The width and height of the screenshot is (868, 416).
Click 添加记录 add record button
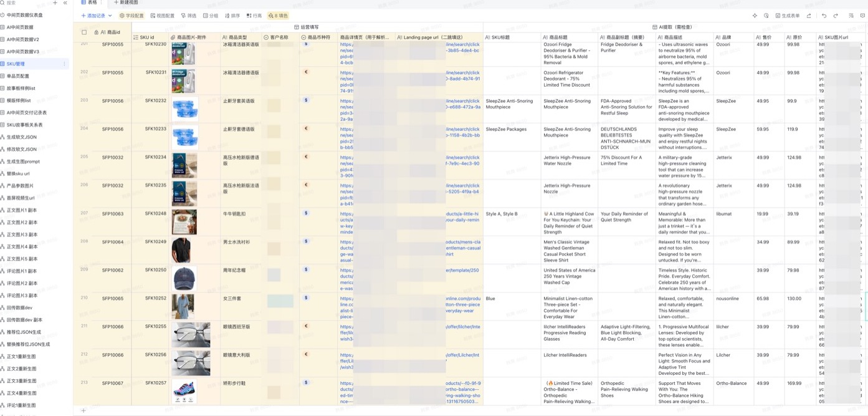93,16
